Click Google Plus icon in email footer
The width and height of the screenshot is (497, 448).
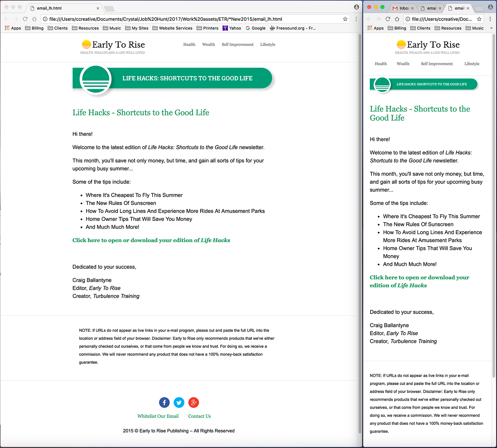tap(193, 402)
